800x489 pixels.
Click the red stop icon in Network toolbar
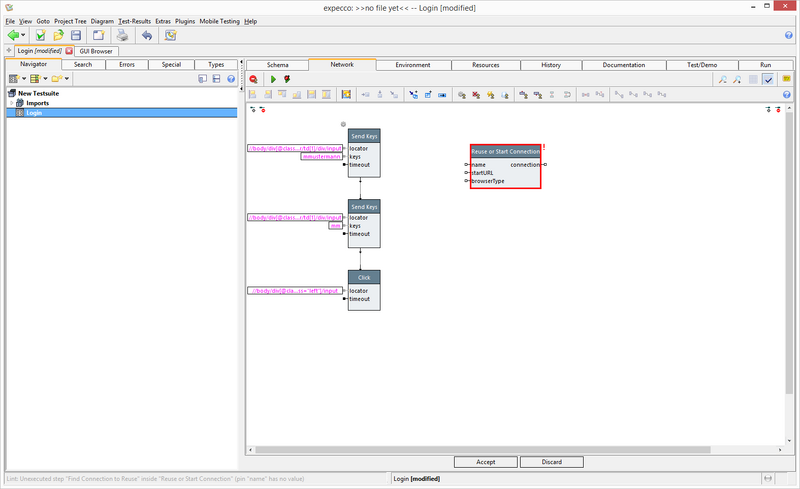click(254, 79)
